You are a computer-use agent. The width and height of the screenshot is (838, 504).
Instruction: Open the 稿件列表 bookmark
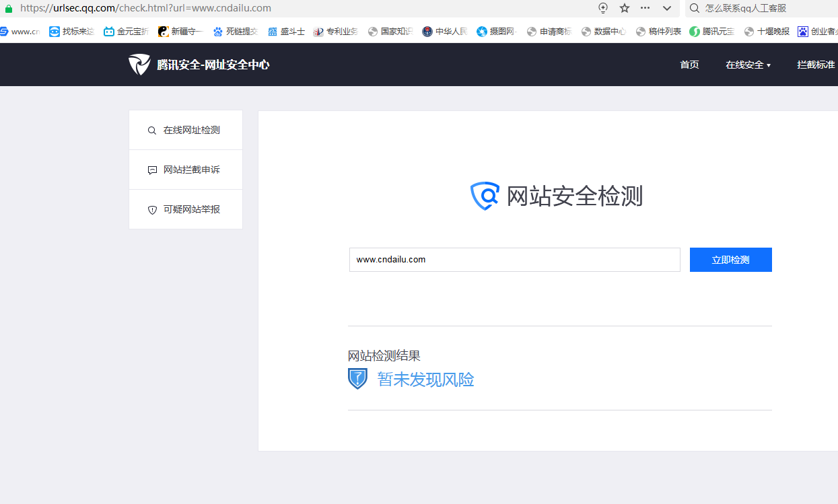tap(658, 31)
